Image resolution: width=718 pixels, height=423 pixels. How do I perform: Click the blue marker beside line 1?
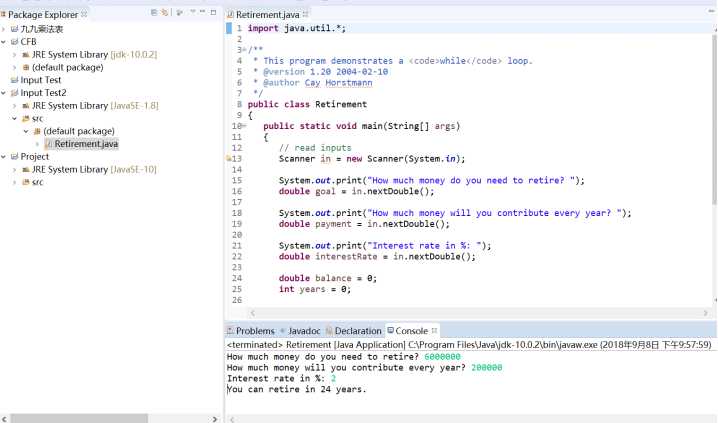[229, 28]
